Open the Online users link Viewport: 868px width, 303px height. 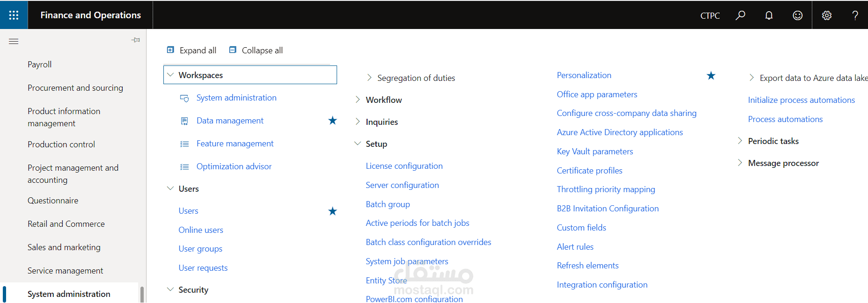click(201, 230)
